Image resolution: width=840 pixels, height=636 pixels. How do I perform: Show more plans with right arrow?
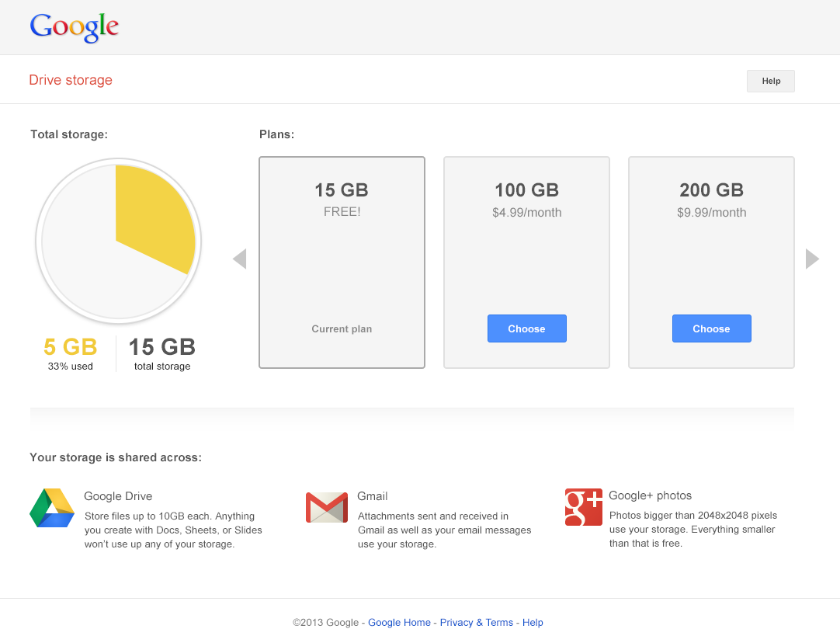pyautogui.click(x=812, y=259)
